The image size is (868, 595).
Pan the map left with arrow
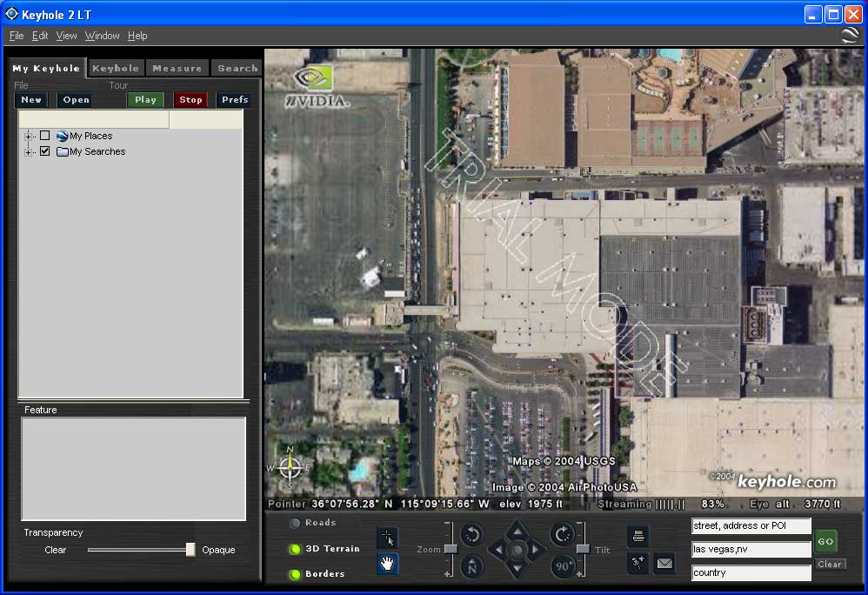(x=497, y=550)
